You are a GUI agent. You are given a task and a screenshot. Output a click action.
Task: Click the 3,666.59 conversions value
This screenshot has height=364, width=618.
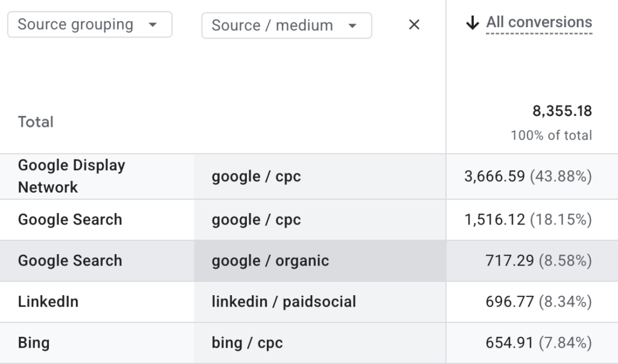[x=495, y=176]
